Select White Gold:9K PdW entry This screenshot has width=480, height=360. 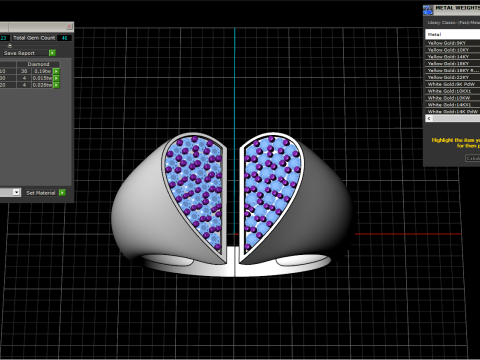453,84
